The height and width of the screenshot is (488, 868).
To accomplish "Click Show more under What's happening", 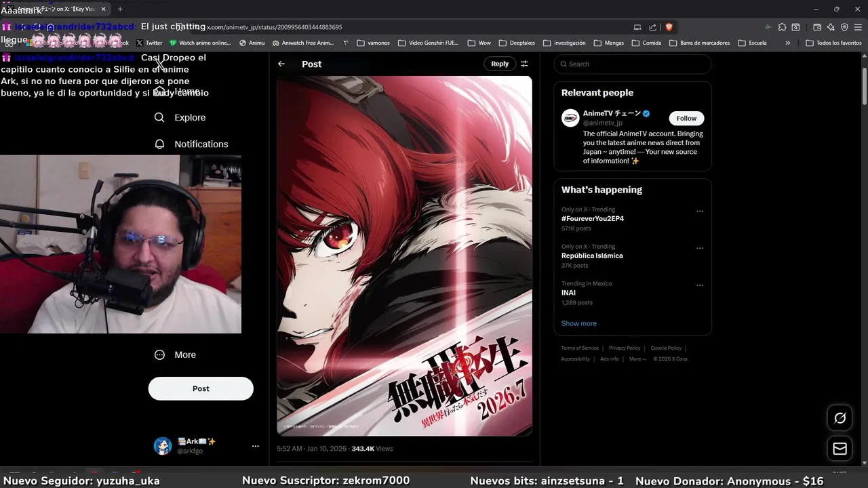I will pos(579,323).
